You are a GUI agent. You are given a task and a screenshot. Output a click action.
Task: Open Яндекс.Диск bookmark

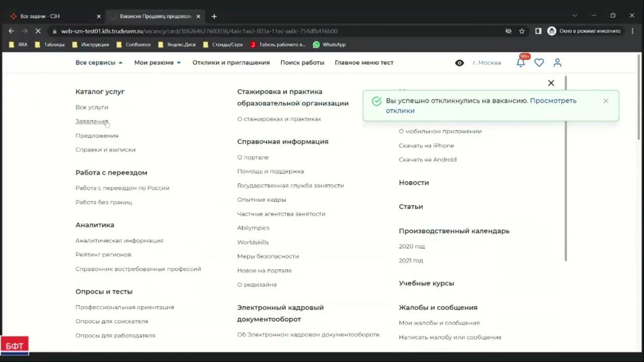point(177,44)
